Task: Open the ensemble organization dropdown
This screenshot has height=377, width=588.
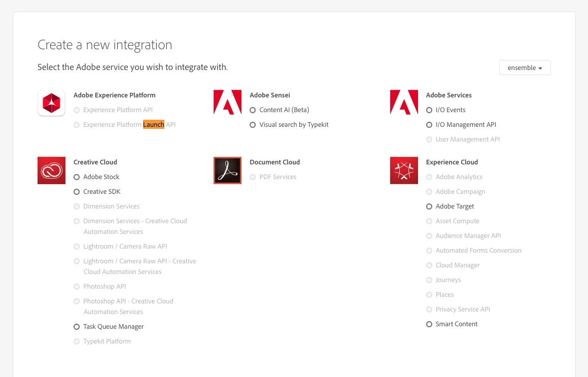Action: (x=525, y=67)
